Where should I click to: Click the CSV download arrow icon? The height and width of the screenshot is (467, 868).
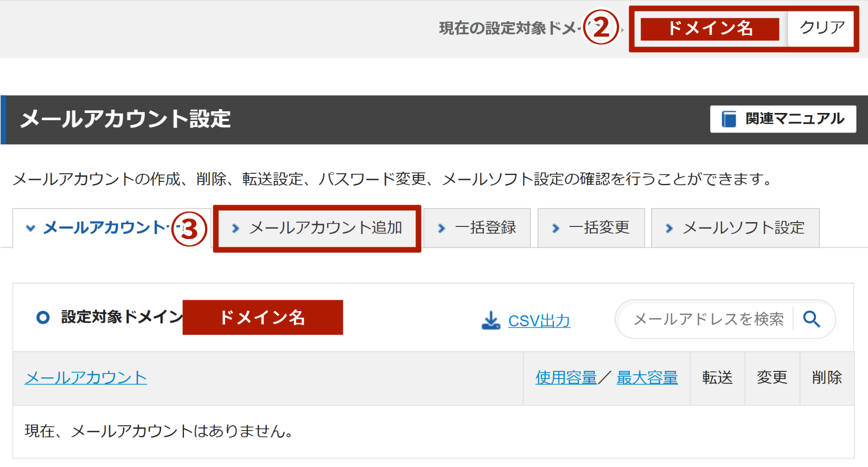[x=491, y=320]
